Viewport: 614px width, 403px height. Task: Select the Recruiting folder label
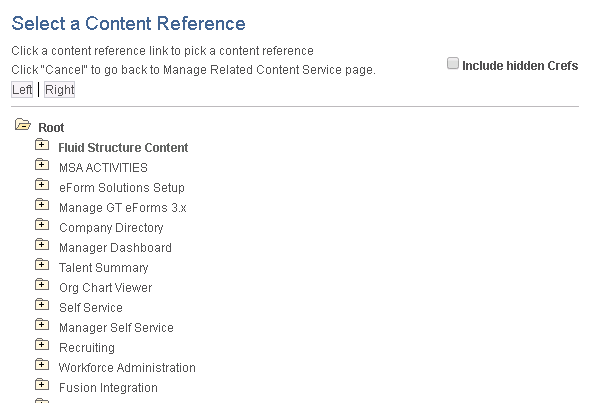(87, 348)
